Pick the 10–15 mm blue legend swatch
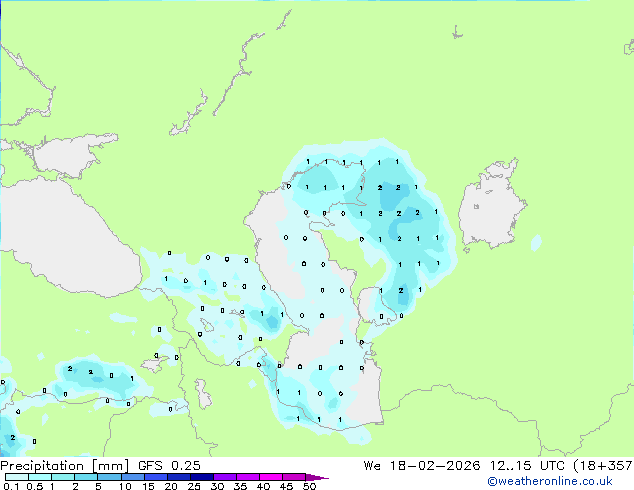The height and width of the screenshot is (490, 634). 133,477
